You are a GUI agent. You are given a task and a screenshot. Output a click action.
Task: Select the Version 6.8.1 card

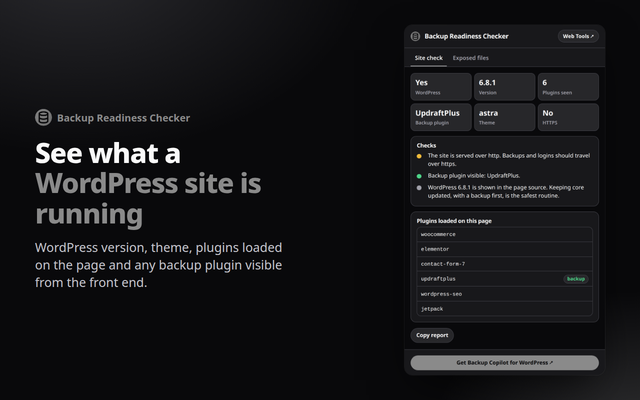(504, 87)
